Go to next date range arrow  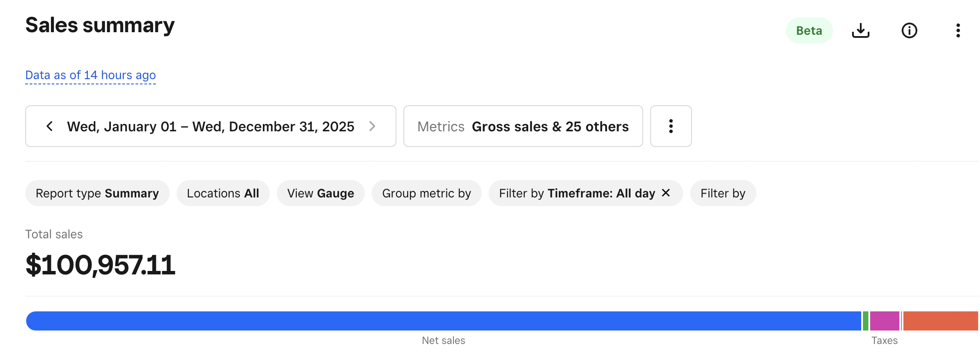tap(372, 126)
